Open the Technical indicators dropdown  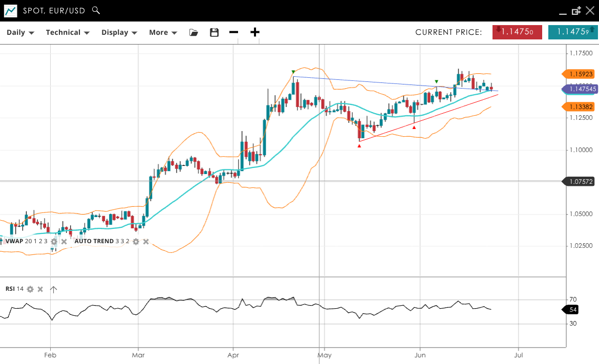point(68,32)
